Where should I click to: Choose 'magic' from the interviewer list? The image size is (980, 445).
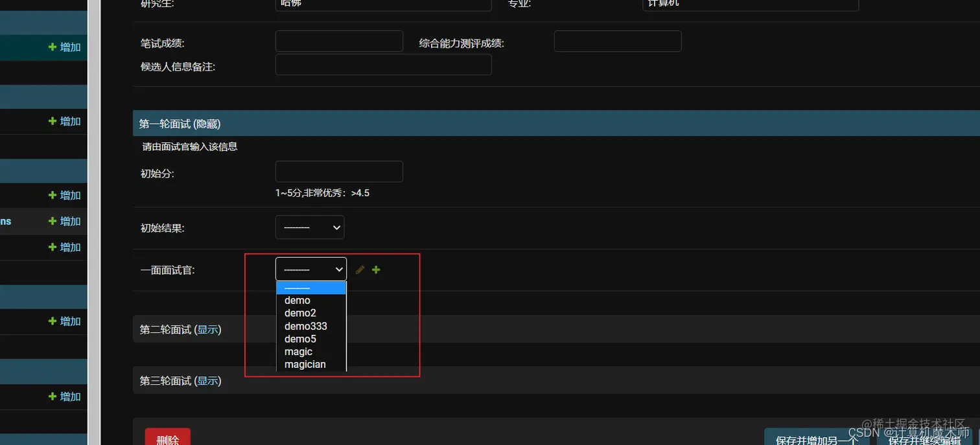(312, 352)
